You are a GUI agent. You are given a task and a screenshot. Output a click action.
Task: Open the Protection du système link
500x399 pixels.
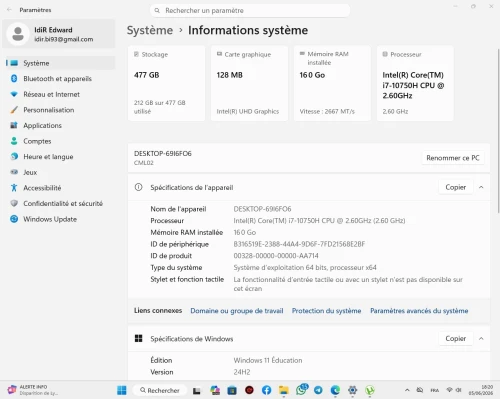pos(326,311)
